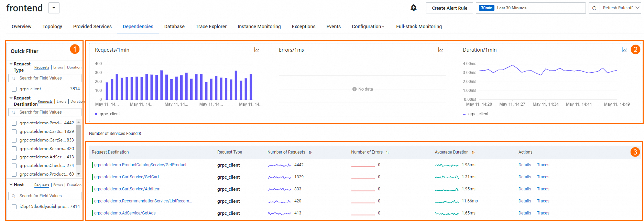The width and height of the screenshot is (644, 221).
Task: Click the Request Destination list scrollbar
Action: [x=78, y=145]
